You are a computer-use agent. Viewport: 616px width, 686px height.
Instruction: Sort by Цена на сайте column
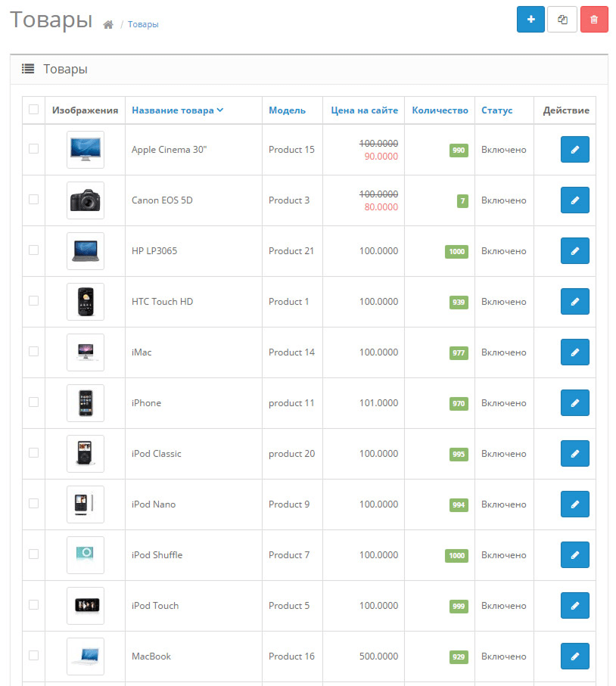(x=364, y=110)
